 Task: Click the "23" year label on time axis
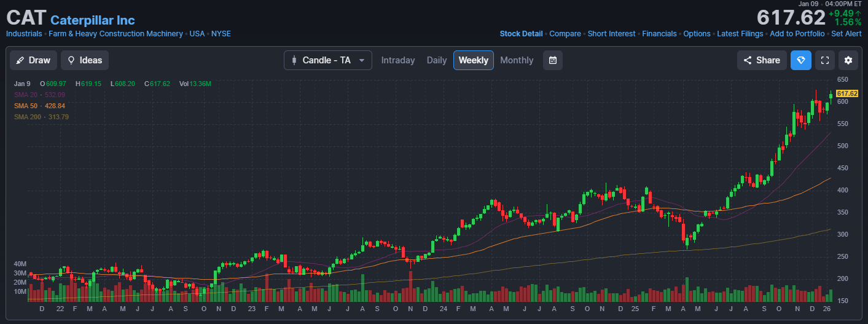(x=251, y=308)
